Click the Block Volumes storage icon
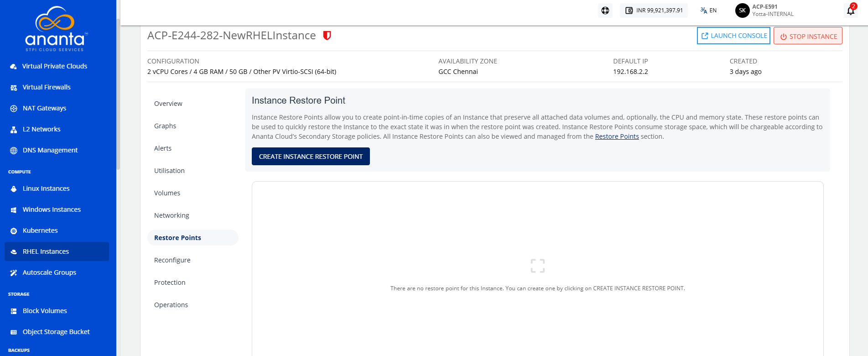Viewport: 868px width, 356px height. click(x=14, y=311)
